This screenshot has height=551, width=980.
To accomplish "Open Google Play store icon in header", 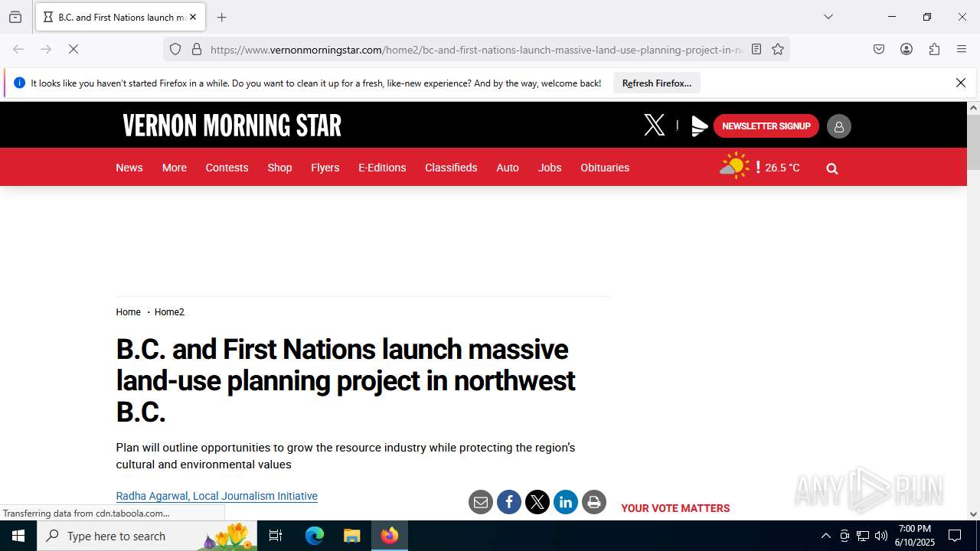I will click(699, 126).
